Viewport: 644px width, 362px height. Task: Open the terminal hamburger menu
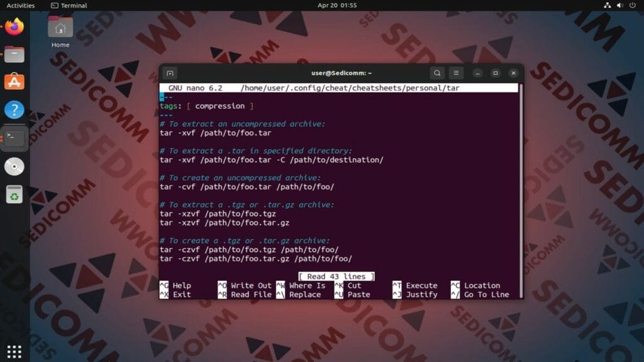456,73
